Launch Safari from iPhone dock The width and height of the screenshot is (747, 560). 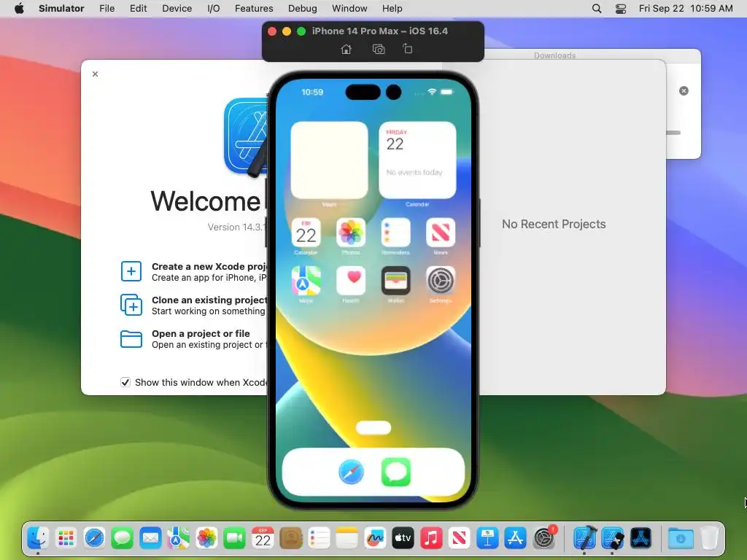point(351,472)
